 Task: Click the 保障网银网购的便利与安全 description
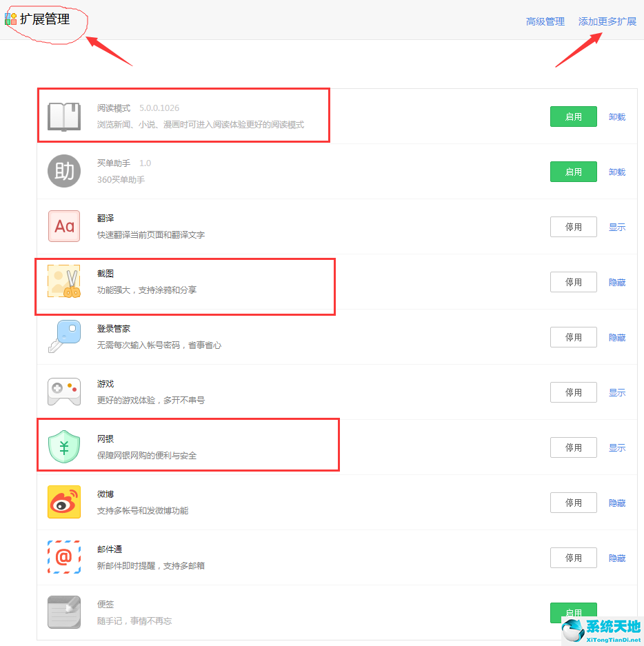tap(147, 456)
